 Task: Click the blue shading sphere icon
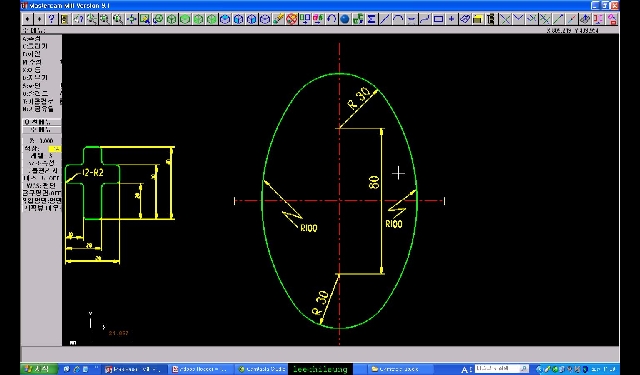point(345,19)
